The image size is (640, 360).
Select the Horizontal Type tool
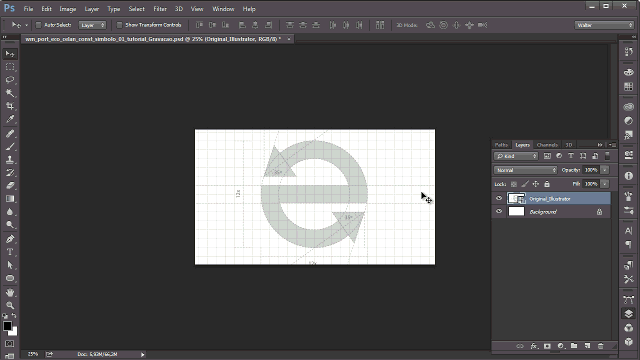[x=10, y=252]
